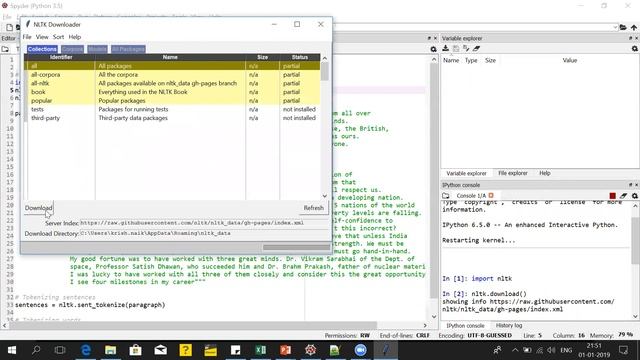Switch to the Corpora tab

point(73,49)
